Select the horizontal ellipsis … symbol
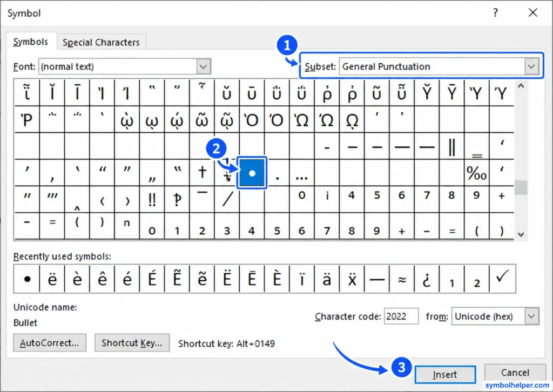Viewport: 553px width, 392px height. tap(301, 173)
